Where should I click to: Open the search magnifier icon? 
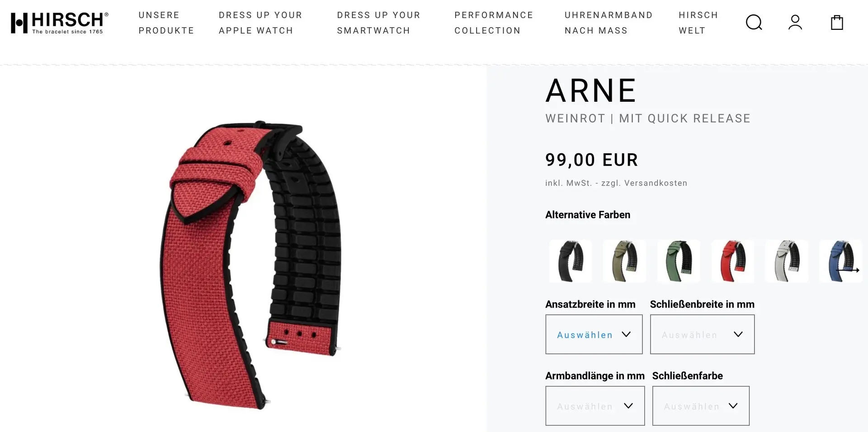coord(754,22)
